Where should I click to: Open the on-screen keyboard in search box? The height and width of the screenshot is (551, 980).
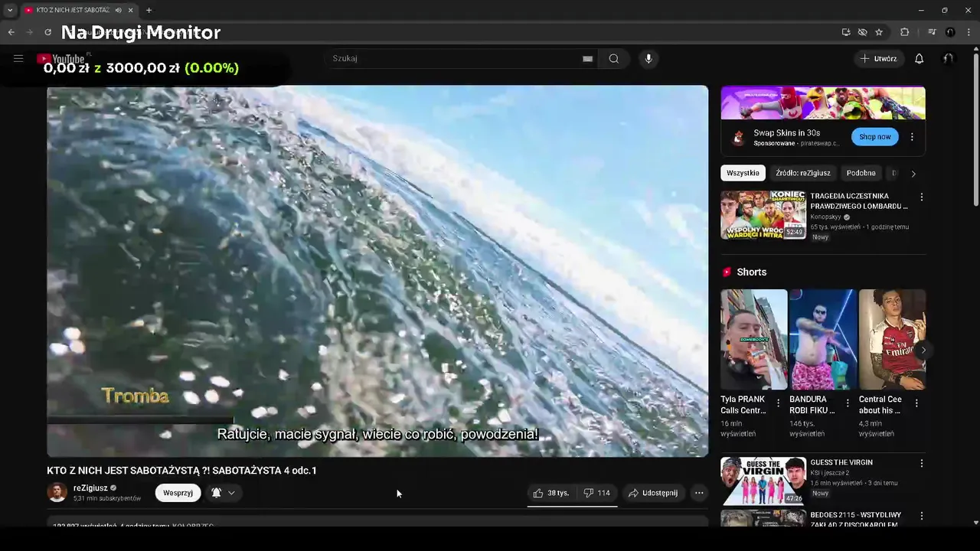[587, 59]
